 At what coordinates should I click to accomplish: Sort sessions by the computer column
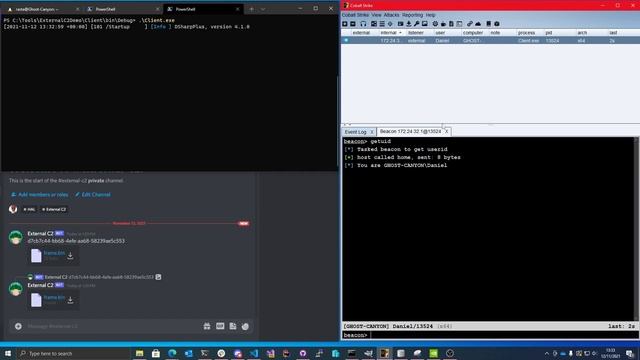[x=473, y=33]
